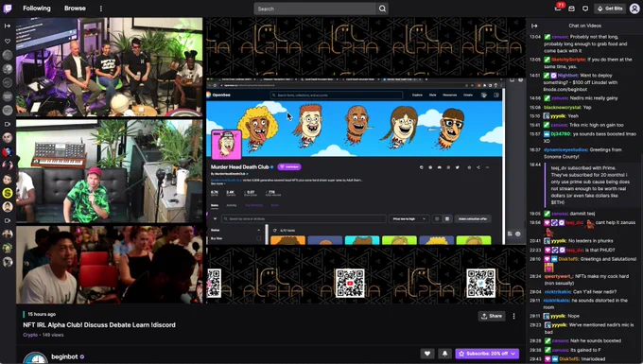Click the Resources link in OpenSea navbar
The image size is (643, 364).
point(450,95)
